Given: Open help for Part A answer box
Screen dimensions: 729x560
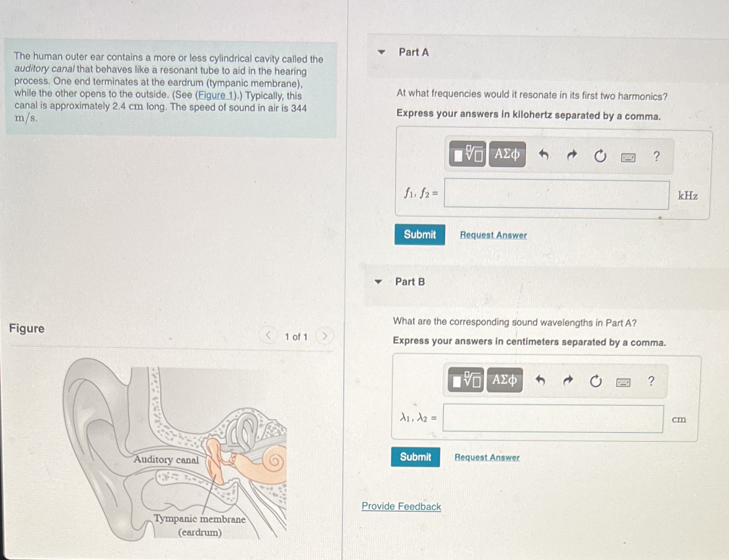Looking at the screenshot, I should 656,157.
